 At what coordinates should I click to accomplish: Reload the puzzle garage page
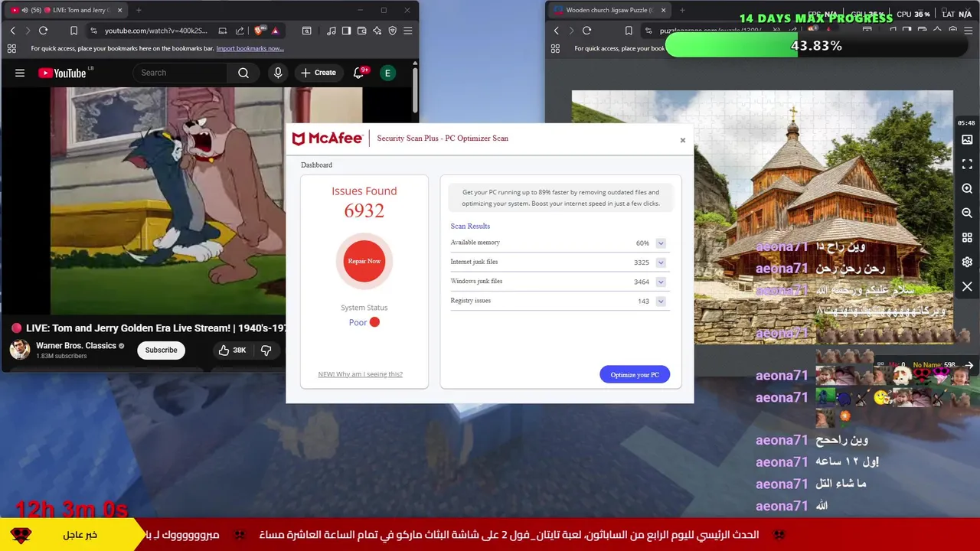pos(586,31)
